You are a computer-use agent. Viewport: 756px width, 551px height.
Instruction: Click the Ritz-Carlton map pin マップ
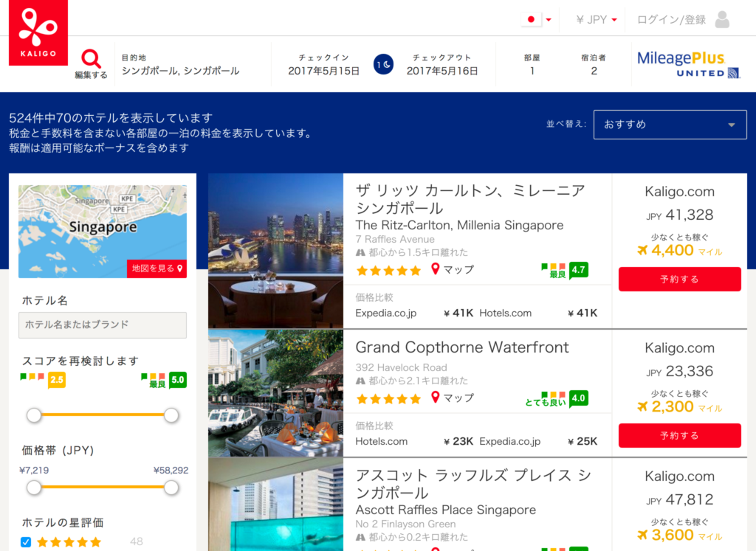pyautogui.click(x=453, y=269)
